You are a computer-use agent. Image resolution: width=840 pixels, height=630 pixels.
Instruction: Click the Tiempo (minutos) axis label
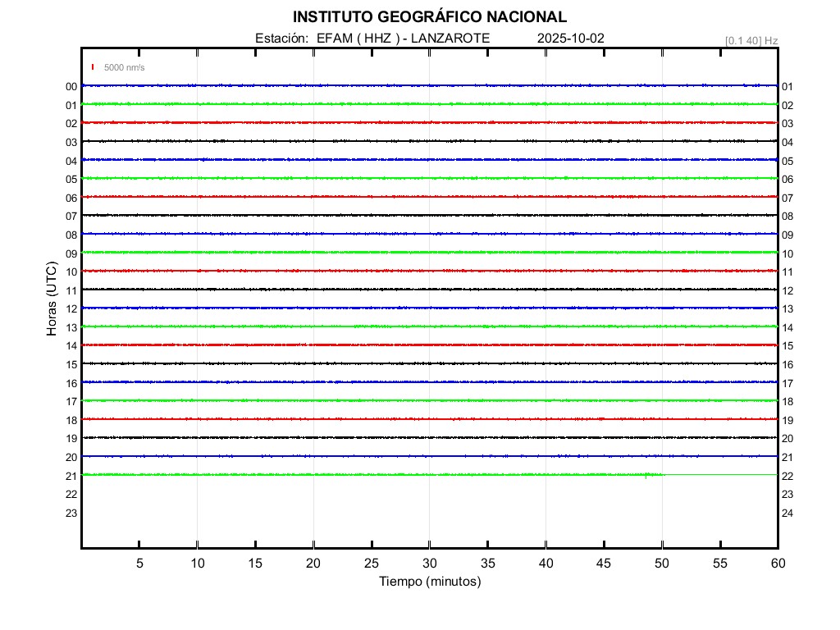click(x=429, y=582)
